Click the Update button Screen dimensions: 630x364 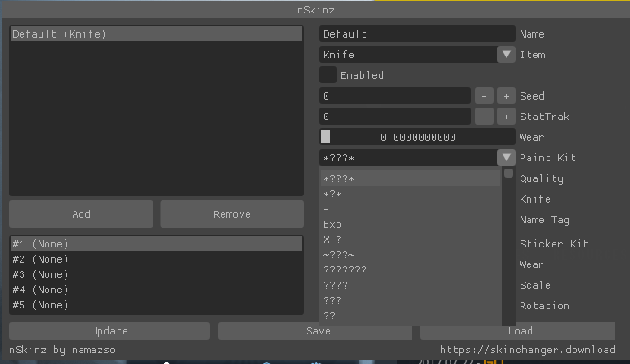click(x=109, y=331)
